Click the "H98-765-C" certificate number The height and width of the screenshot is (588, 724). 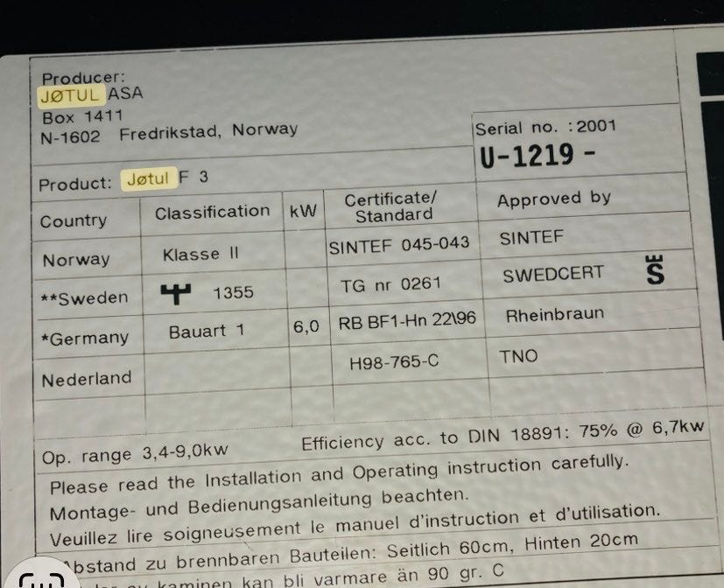pyautogui.click(x=394, y=362)
